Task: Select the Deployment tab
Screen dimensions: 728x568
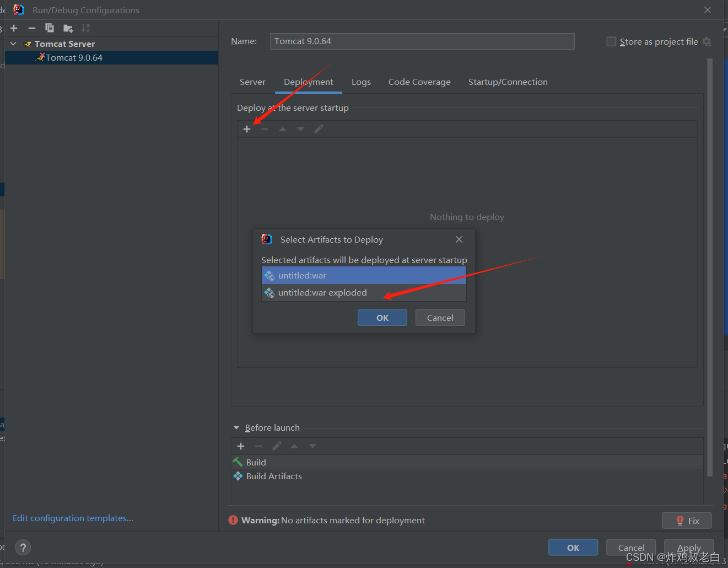Action: click(309, 82)
